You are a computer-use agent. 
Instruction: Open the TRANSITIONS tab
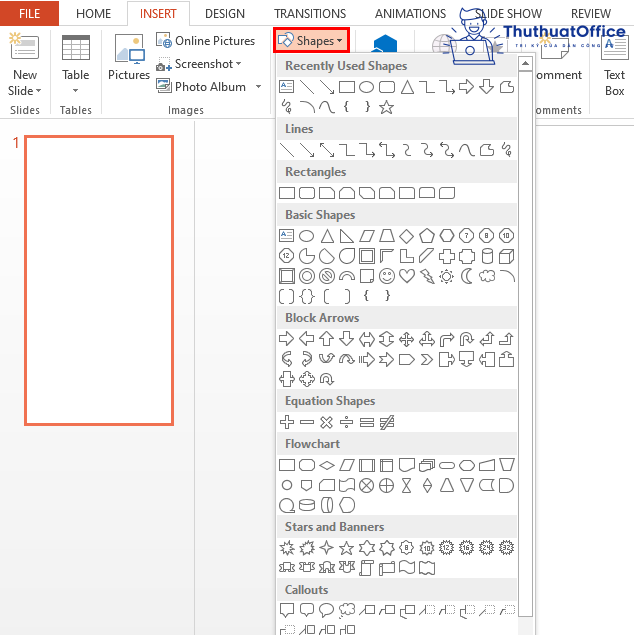[310, 14]
